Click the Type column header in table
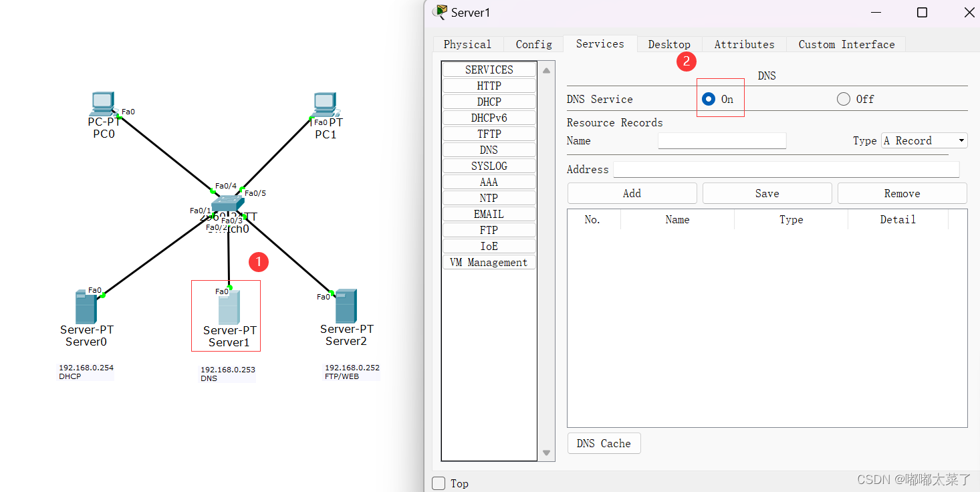The width and height of the screenshot is (980, 492). (791, 219)
